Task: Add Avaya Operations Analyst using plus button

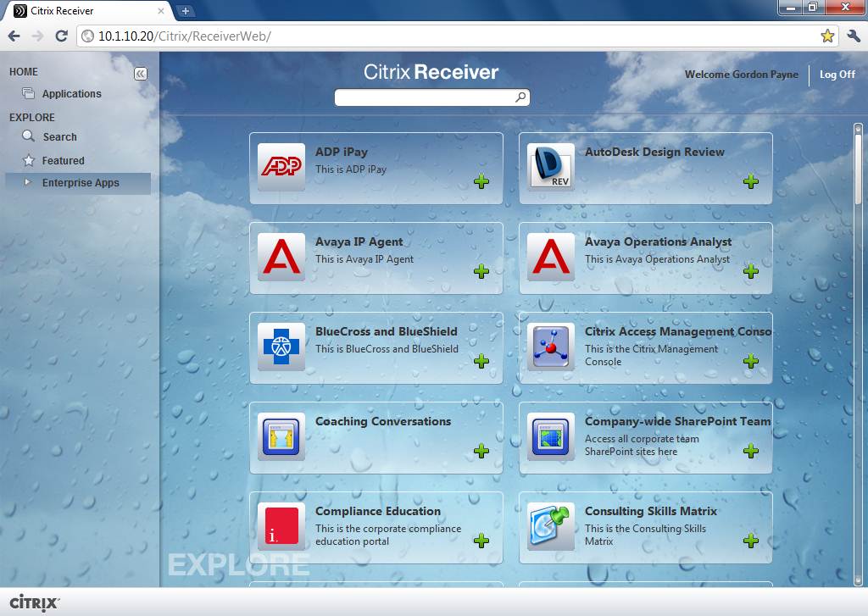Action: click(x=750, y=271)
